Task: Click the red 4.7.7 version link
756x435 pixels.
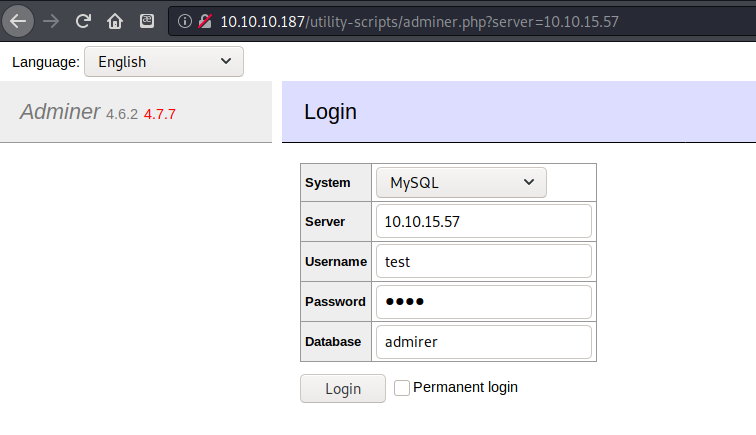Action: point(160,114)
